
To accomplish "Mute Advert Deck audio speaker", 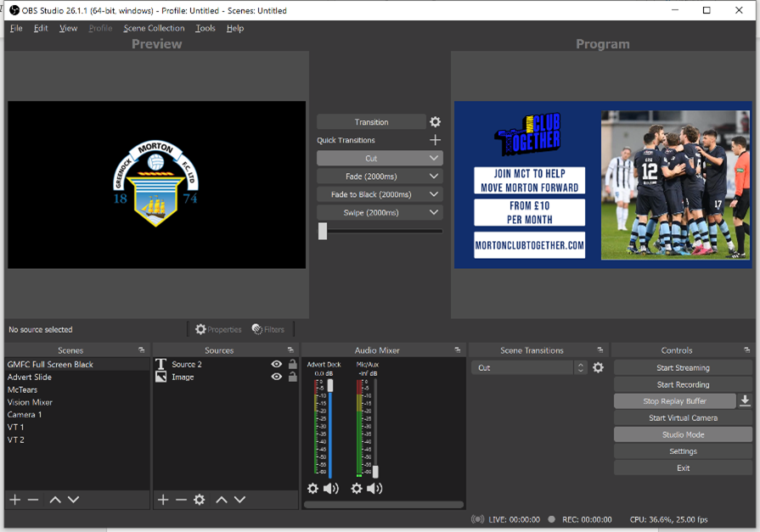I will [x=331, y=489].
